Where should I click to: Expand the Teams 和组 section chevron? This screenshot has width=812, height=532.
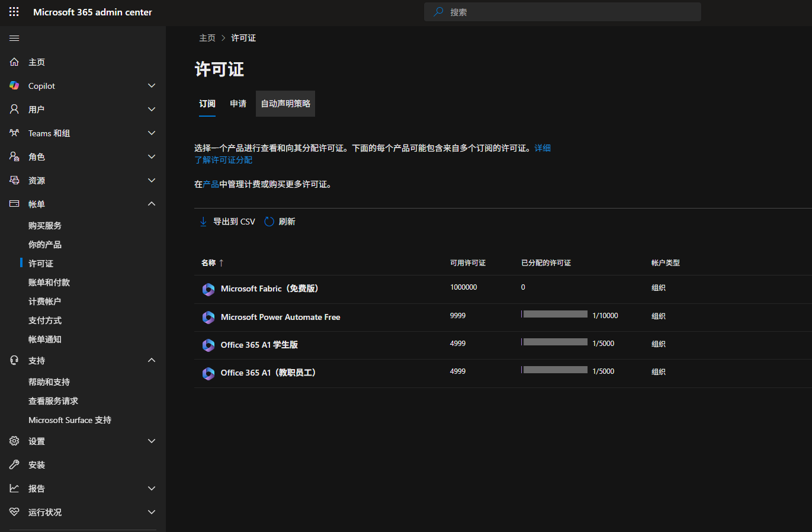[x=152, y=133]
